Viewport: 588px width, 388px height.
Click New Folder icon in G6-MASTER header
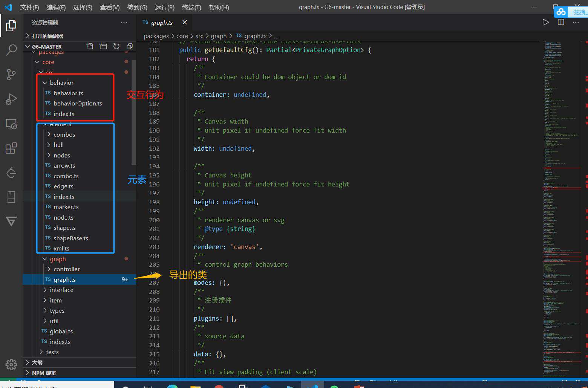[103, 46]
